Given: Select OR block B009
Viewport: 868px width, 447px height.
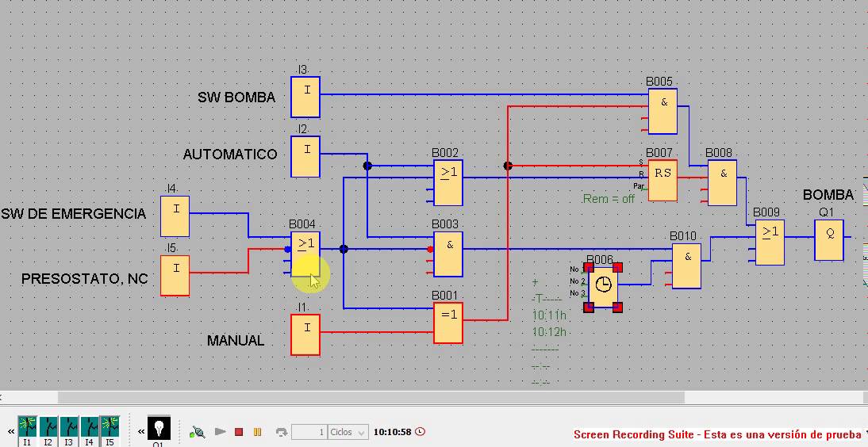Looking at the screenshot, I should click(770, 243).
